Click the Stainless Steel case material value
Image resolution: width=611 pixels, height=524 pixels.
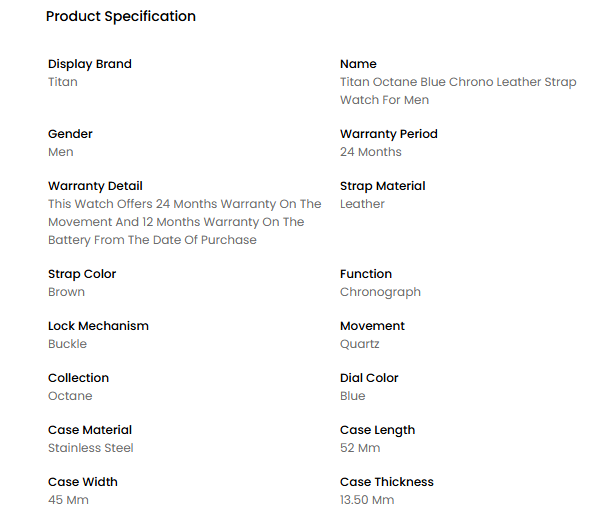point(91,448)
